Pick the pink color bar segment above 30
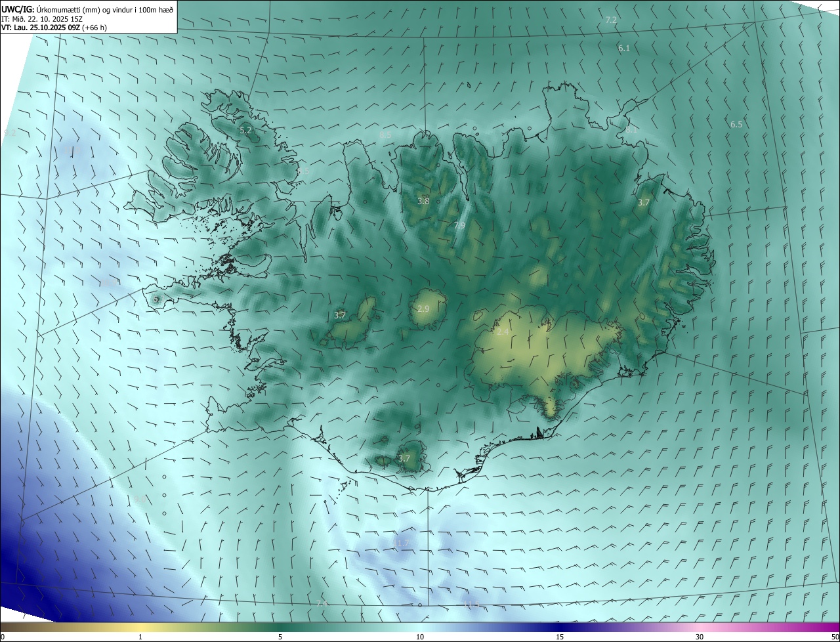The width and height of the screenshot is (840, 642). 700,628
